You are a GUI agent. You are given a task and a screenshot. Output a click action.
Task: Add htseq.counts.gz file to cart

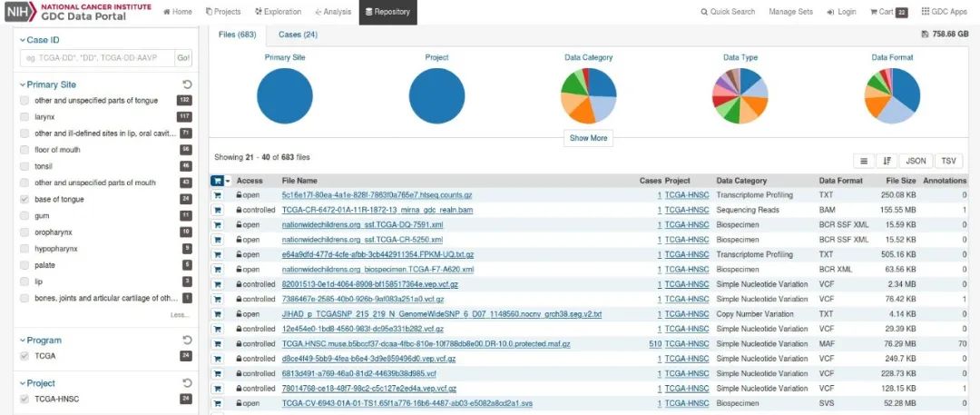[x=218, y=195]
